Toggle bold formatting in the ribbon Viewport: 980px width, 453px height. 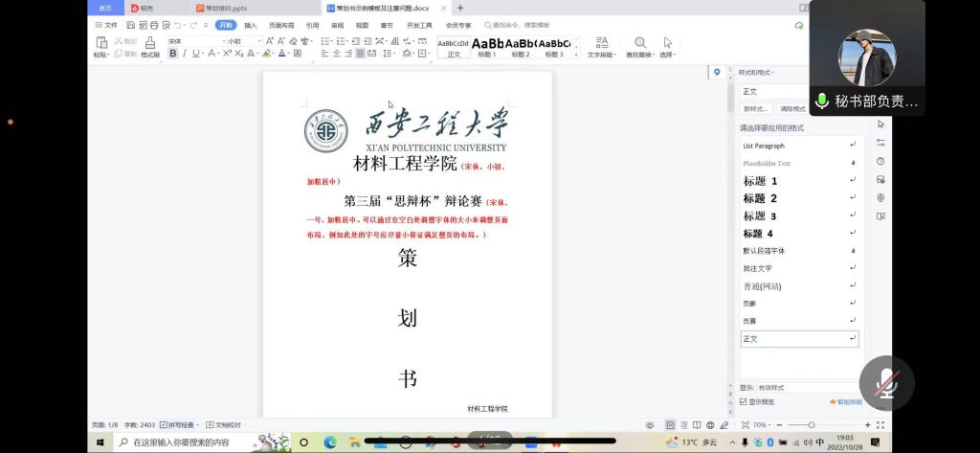(x=173, y=54)
